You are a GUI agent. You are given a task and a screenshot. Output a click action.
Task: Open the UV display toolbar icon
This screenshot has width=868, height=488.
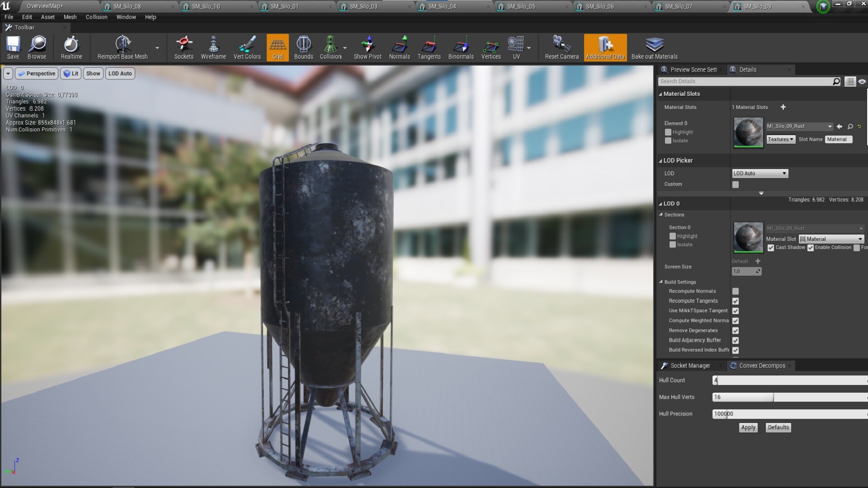(x=515, y=47)
